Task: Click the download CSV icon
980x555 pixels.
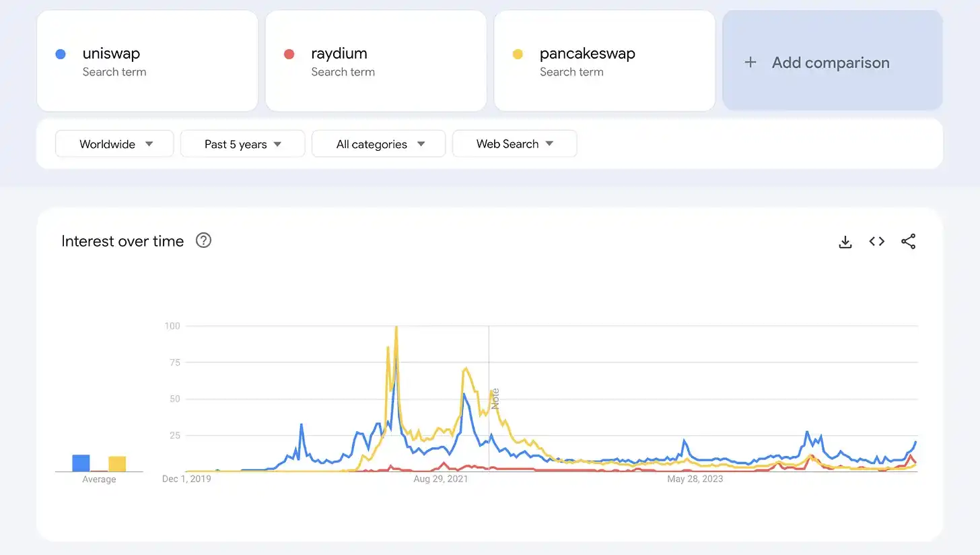Action: tap(845, 242)
